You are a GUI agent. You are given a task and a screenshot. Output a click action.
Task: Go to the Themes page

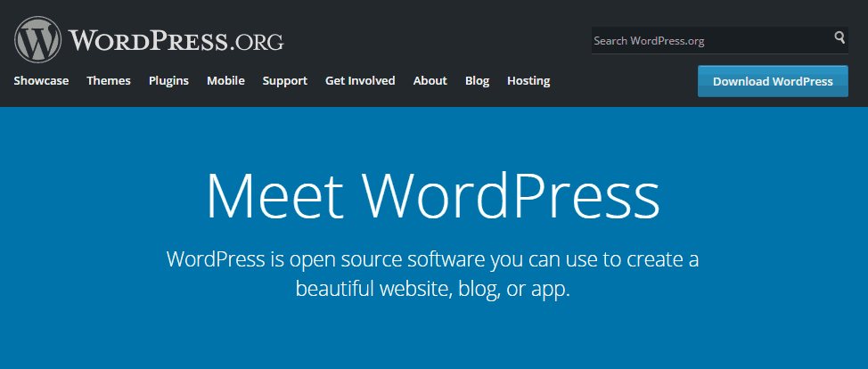point(109,81)
